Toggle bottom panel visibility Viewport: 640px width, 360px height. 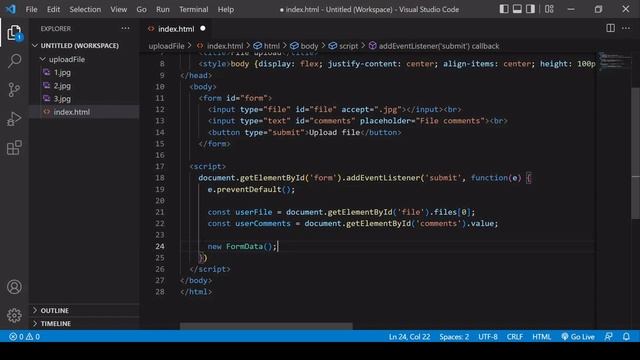coord(517,9)
